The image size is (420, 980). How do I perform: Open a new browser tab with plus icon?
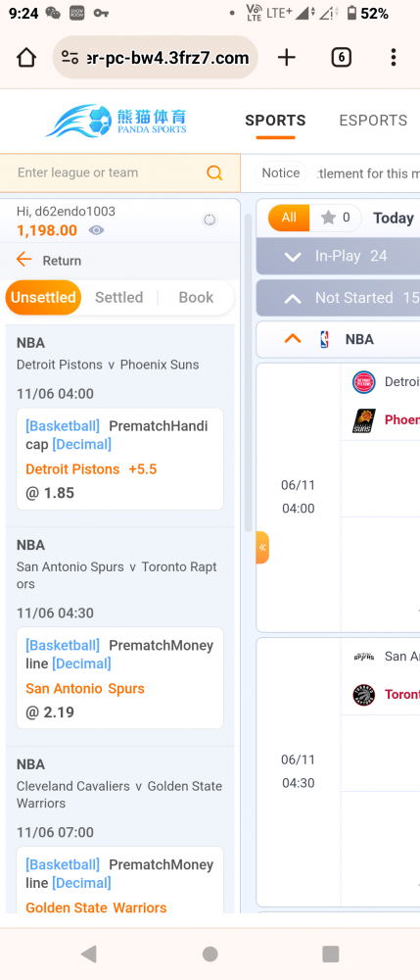[x=287, y=58]
